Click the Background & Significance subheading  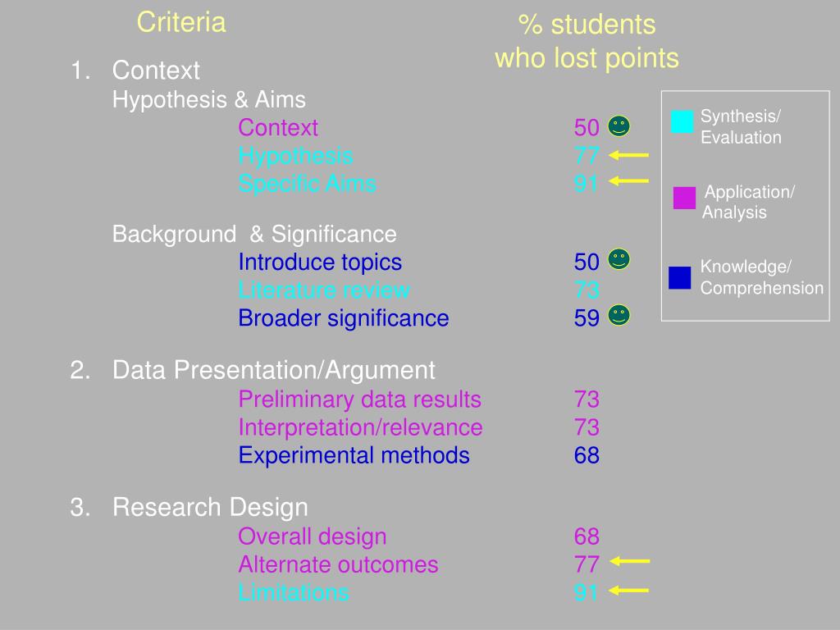pos(254,235)
